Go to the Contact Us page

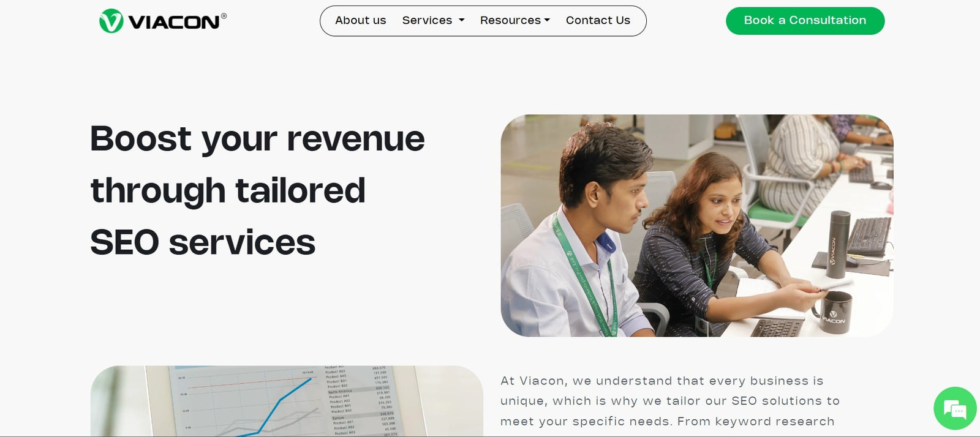[598, 20]
